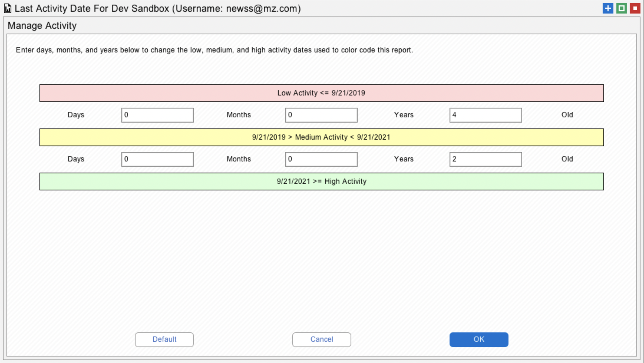Click the green square window icon
The height and width of the screenshot is (363, 644).
[x=621, y=8]
